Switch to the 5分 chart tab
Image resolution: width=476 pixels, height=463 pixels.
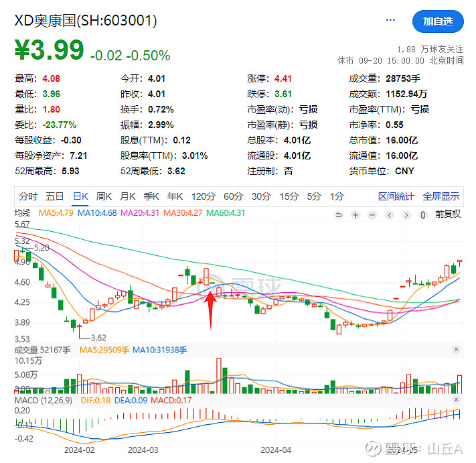313,196
